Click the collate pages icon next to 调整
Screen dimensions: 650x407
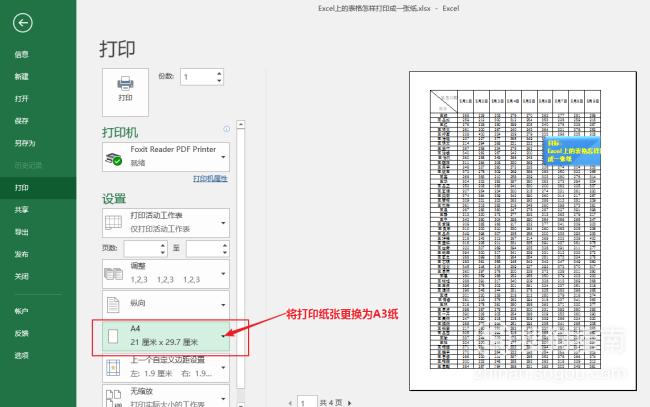tap(114, 274)
